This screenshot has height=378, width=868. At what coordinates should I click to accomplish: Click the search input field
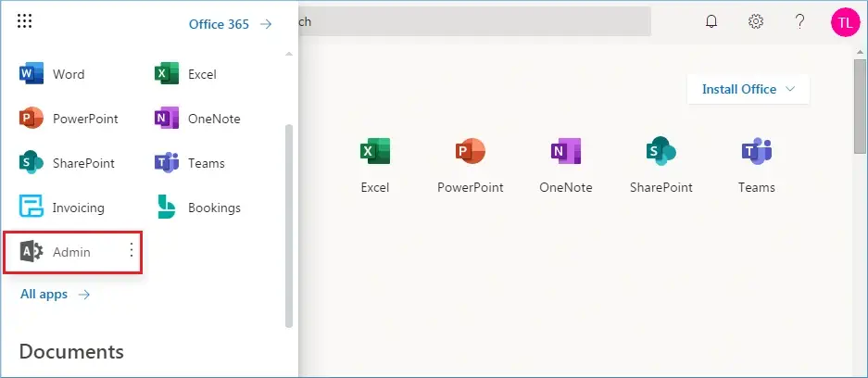(x=474, y=21)
